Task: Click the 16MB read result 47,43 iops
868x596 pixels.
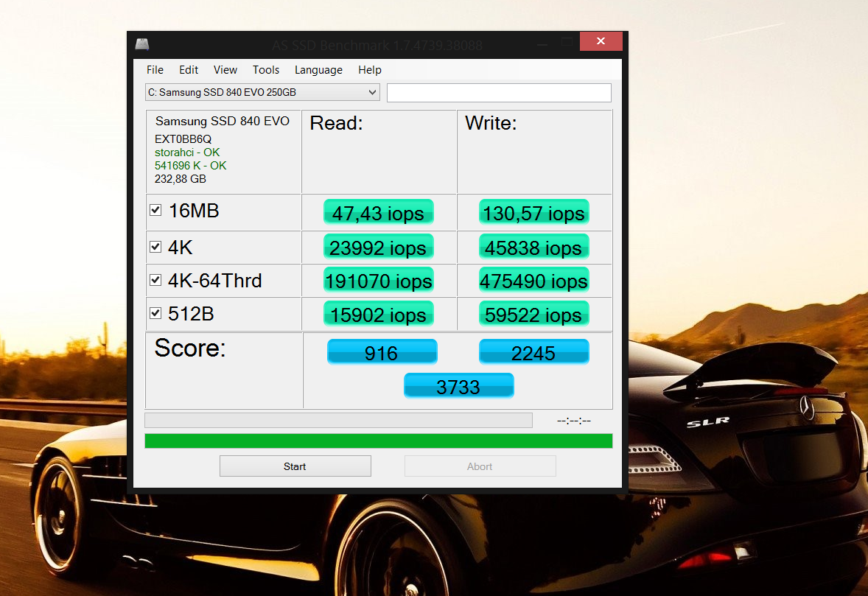Action: tap(379, 212)
